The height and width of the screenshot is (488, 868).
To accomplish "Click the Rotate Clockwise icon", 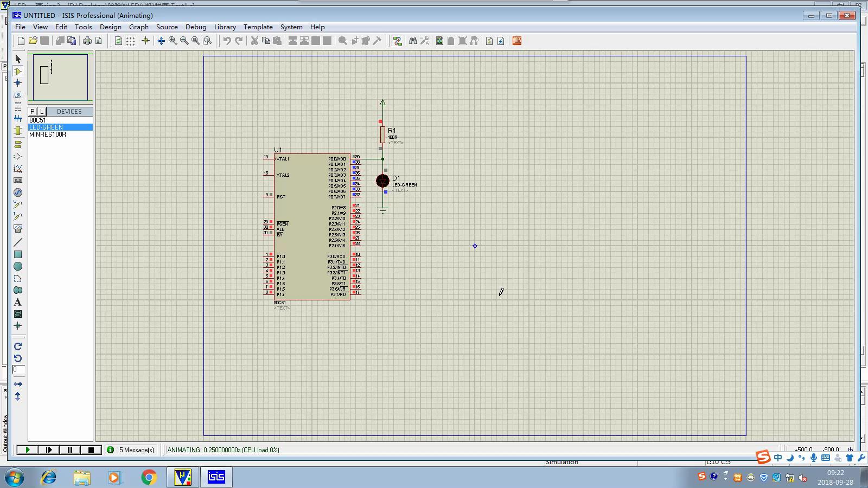I will [x=18, y=346].
